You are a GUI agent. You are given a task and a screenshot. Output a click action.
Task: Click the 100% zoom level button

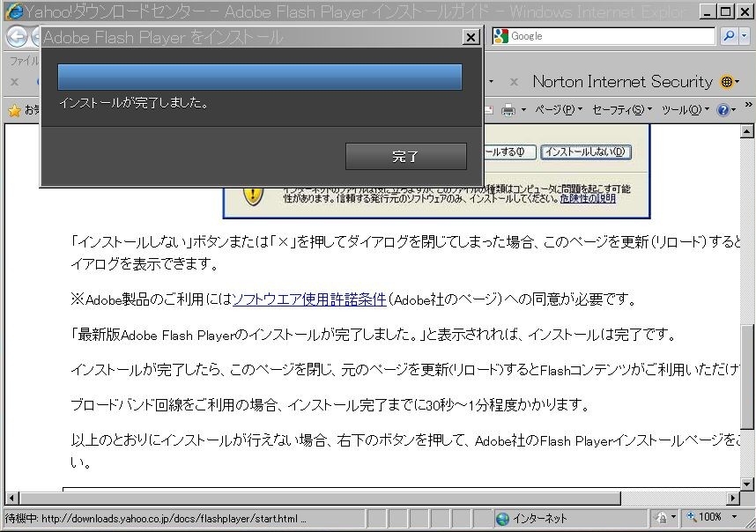click(x=704, y=517)
